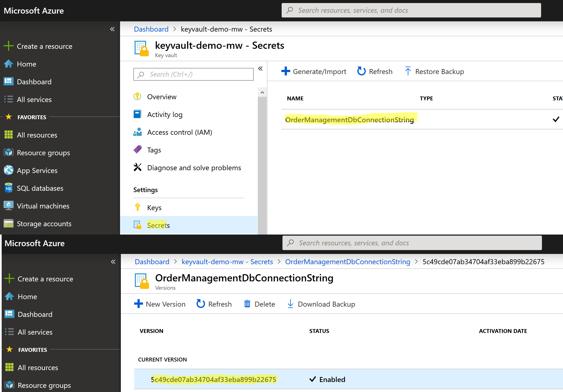Click the Search (Ctrl+/) box
Viewport: 563px width, 392px height.
(x=193, y=74)
